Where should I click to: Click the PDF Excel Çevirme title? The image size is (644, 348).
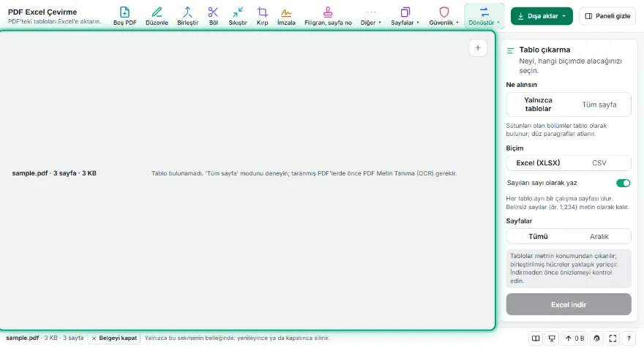pos(42,12)
